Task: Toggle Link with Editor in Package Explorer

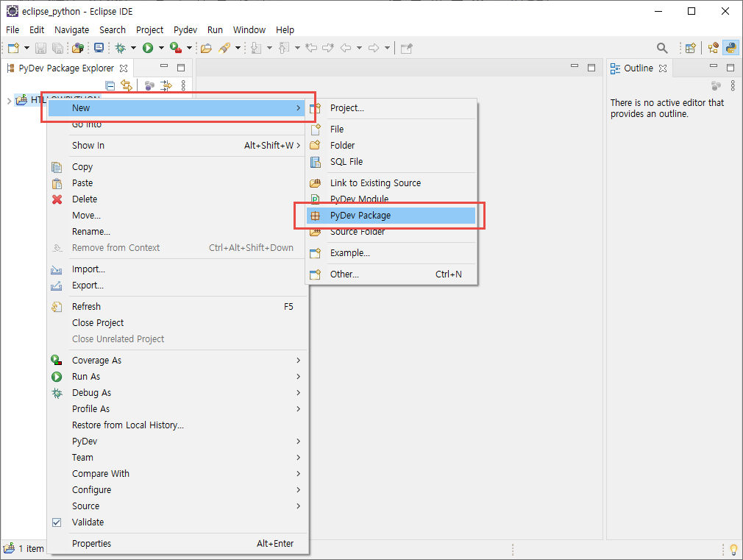Action: (x=127, y=85)
